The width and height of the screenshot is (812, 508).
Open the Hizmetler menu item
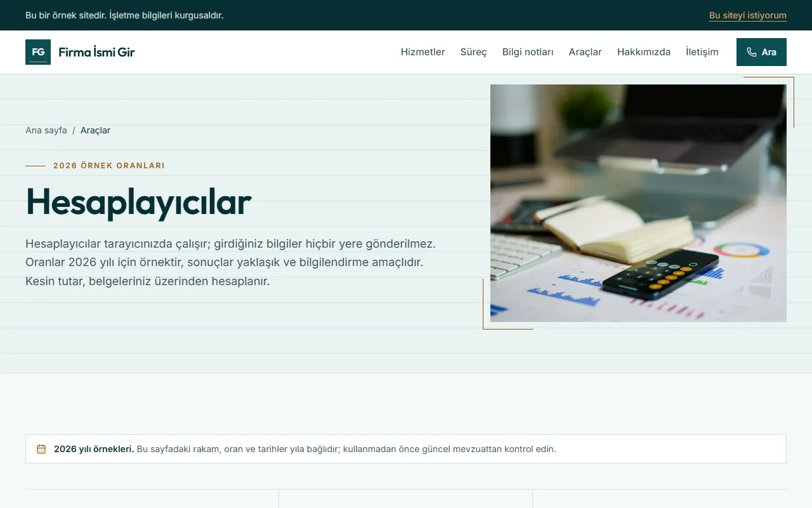tap(422, 52)
